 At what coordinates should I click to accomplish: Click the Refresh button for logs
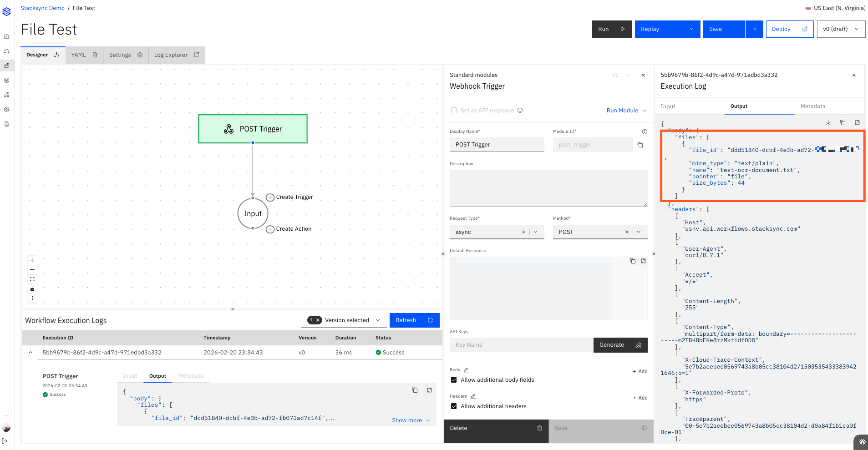coord(414,320)
